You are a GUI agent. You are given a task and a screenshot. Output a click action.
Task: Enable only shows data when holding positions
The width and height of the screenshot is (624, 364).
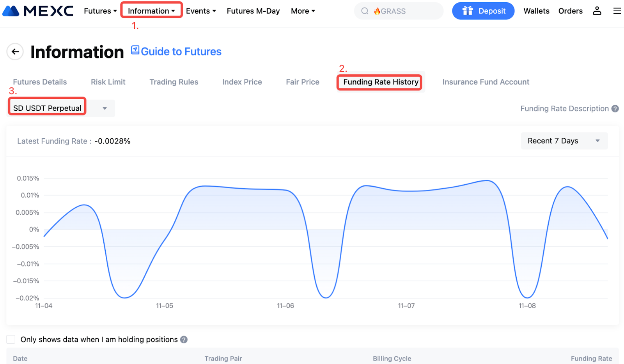11,339
